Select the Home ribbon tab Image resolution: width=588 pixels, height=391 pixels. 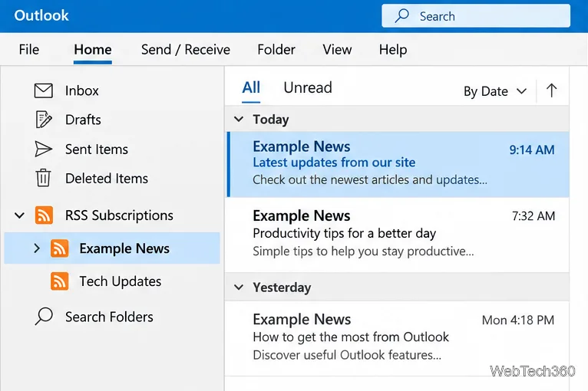tap(93, 49)
